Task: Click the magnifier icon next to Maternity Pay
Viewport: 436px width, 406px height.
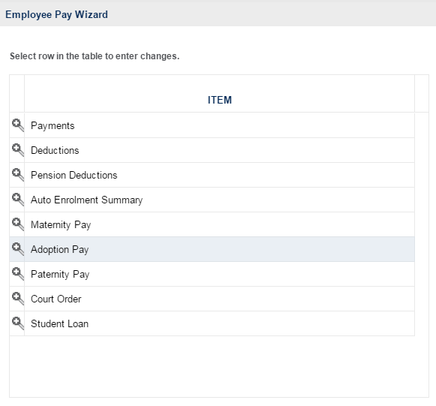Action: pos(18,224)
